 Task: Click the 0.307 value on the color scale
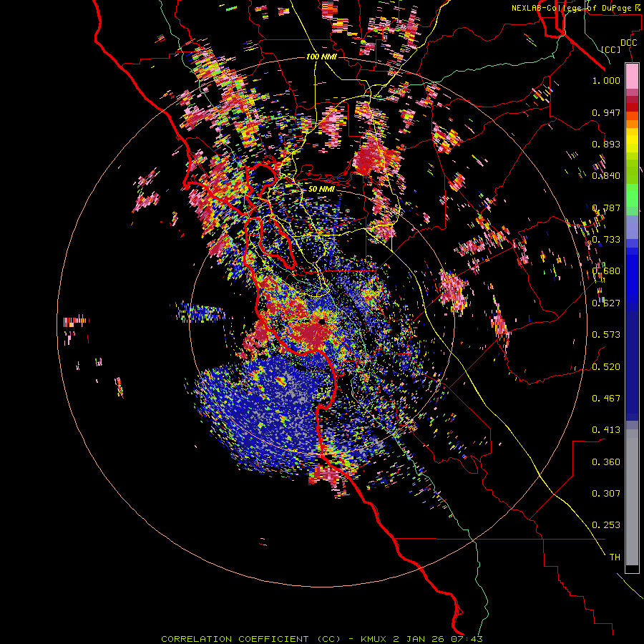tap(606, 494)
